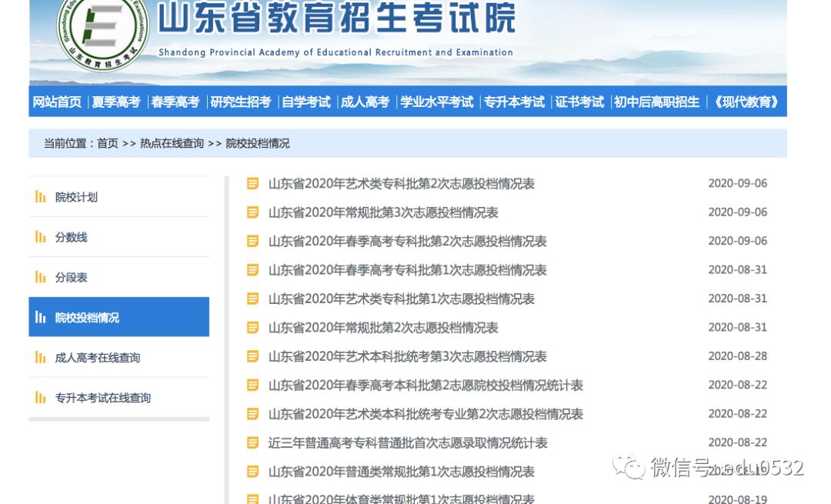Viewport: 831px width, 504px height.
Task: Select the icon beside 分段表
Action: pyautogui.click(x=41, y=277)
